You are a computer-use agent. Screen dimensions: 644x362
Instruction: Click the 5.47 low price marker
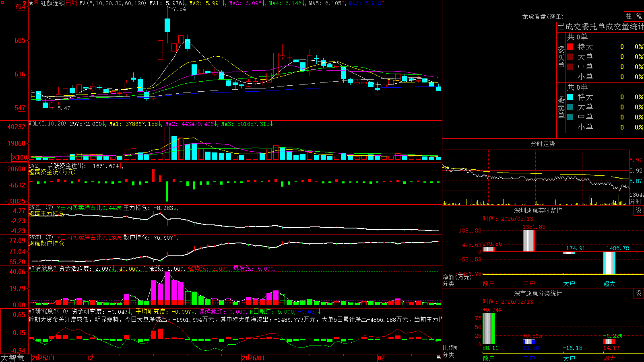point(64,108)
